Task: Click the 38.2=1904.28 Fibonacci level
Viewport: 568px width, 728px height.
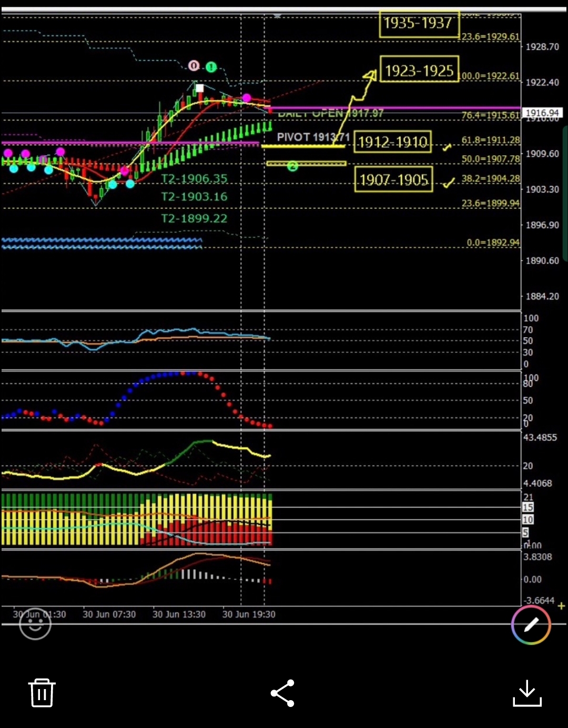Action: 490,178
